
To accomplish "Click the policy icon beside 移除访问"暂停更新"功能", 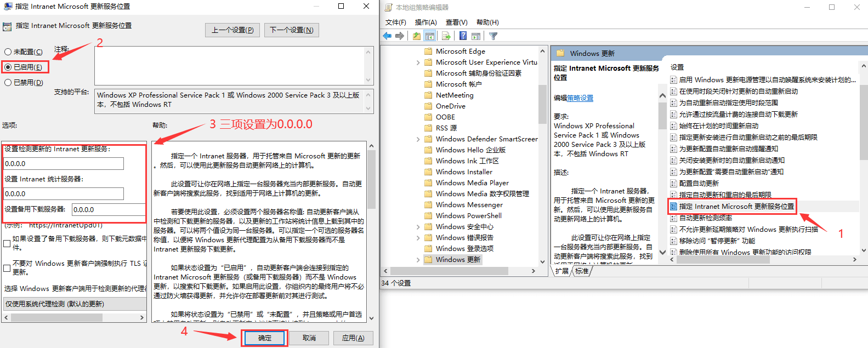I will [x=673, y=241].
